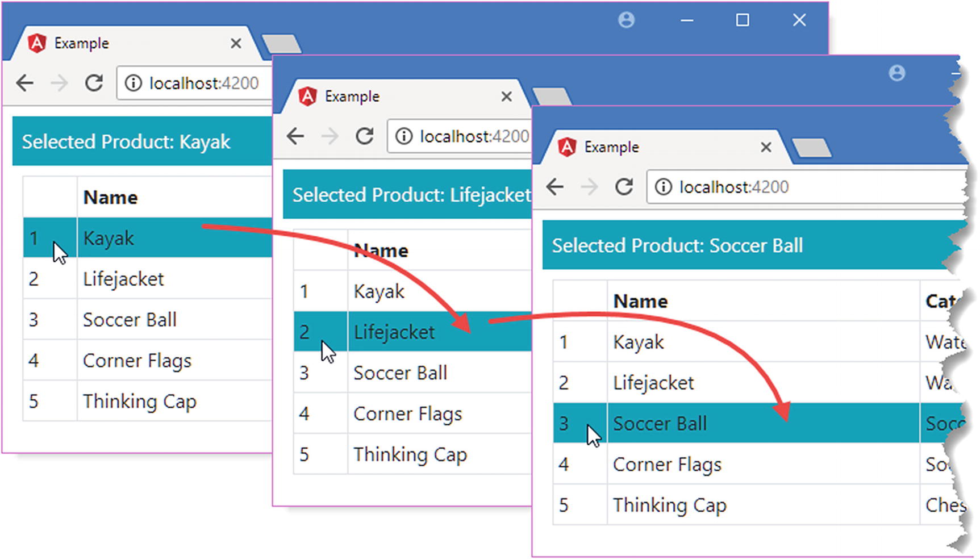This screenshot has width=980, height=560.
Task: Click reload icon in the rearmost window
Action: [x=94, y=83]
